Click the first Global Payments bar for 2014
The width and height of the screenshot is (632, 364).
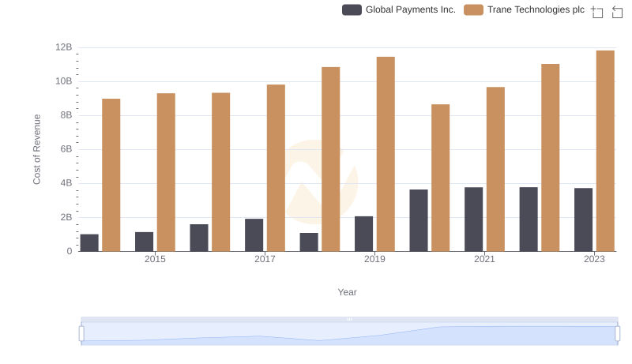tap(89, 243)
